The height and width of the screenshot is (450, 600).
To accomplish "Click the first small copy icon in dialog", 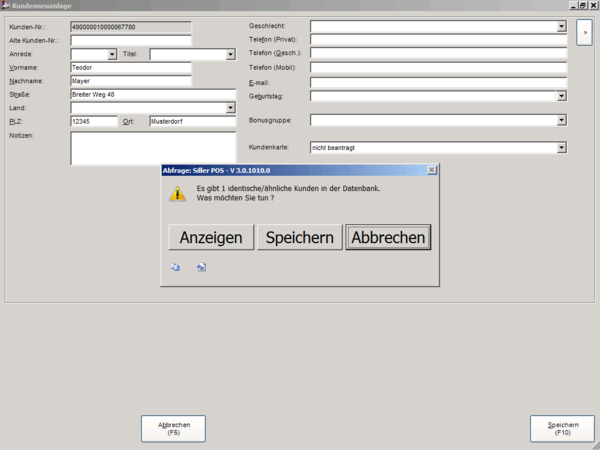I will click(x=175, y=267).
